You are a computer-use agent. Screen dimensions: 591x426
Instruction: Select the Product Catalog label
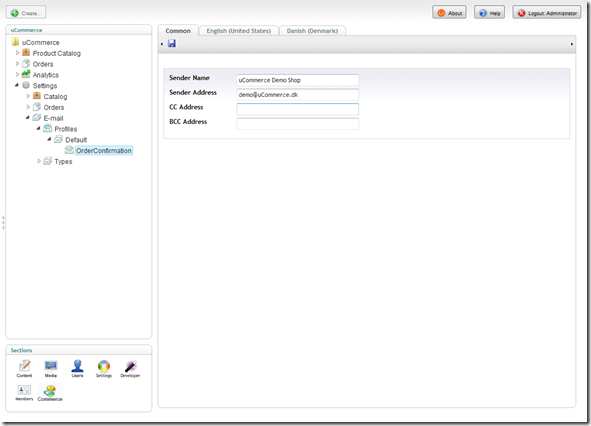57,53
